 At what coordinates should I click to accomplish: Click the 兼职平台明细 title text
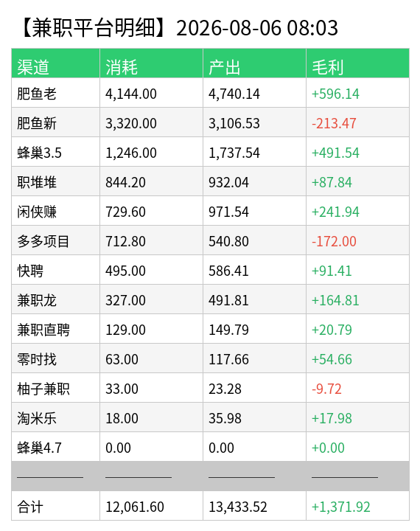pos(94,28)
